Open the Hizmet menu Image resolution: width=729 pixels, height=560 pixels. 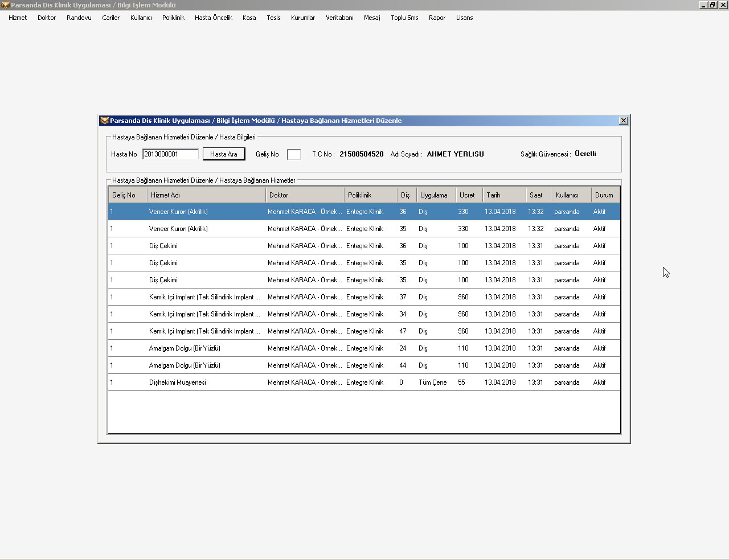coord(18,18)
